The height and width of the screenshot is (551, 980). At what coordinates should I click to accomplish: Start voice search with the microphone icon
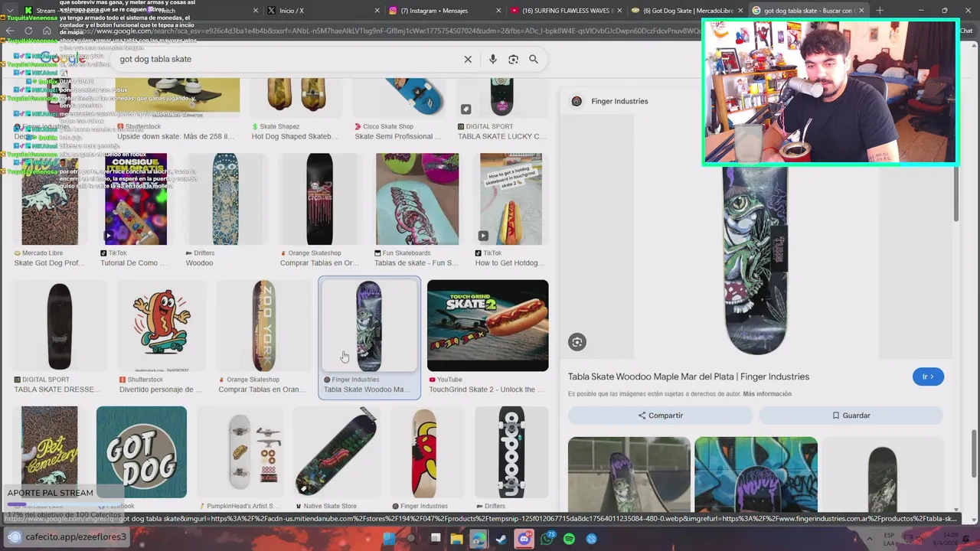click(492, 59)
